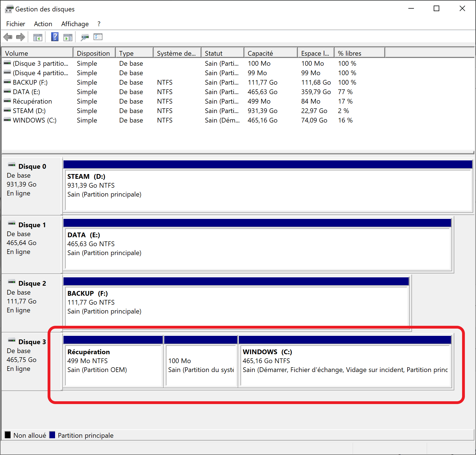Open Help with the blue question mark icon
Screen dimensions: 476x455
tap(55, 37)
